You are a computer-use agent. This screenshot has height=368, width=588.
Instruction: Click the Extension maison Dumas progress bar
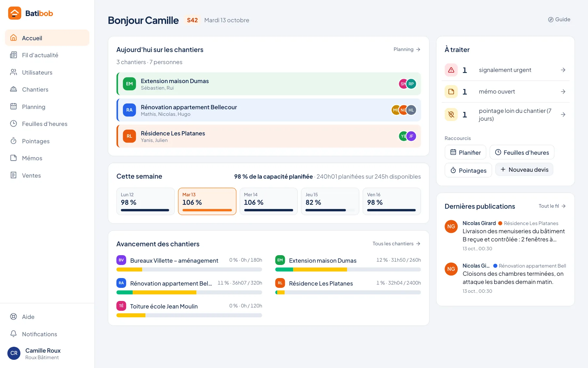348,270
